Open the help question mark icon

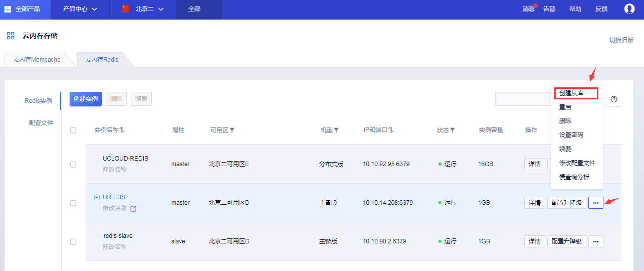(614, 99)
